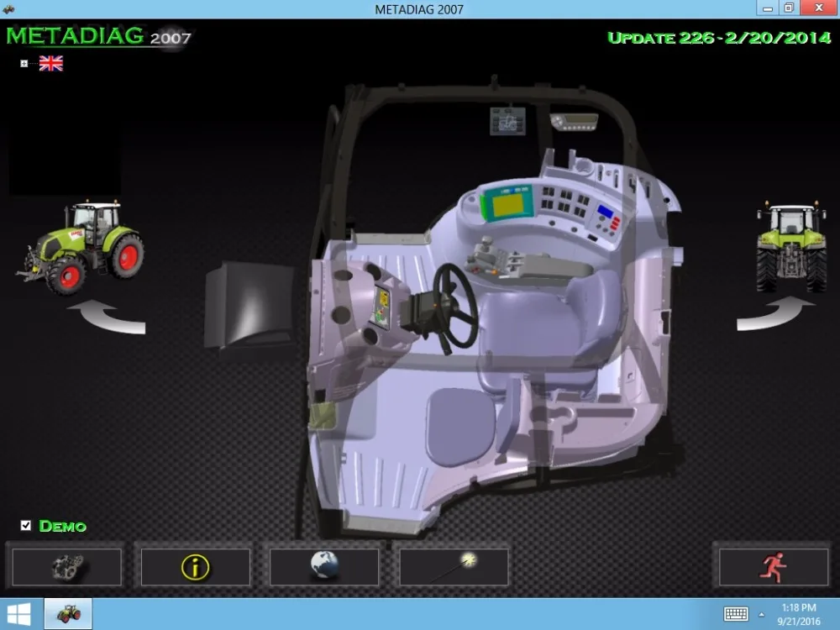Rotate view with the right curved arrow
The height and width of the screenshot is (630, 840).
click(x=774, y=315)
